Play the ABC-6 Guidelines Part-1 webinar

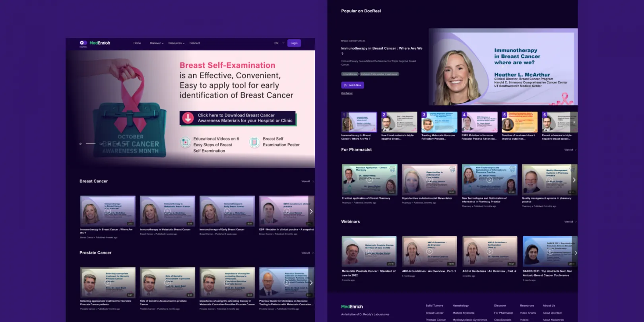pyautogui.click(x=429, y=251)
